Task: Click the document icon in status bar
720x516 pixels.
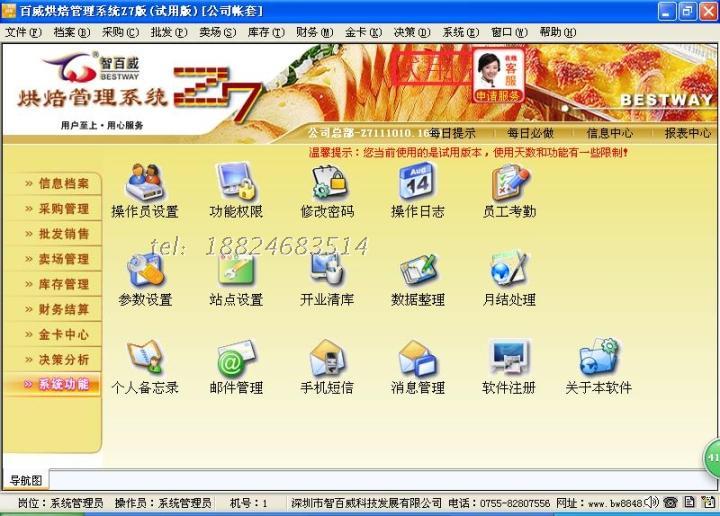Action: [x=689, y=502]
